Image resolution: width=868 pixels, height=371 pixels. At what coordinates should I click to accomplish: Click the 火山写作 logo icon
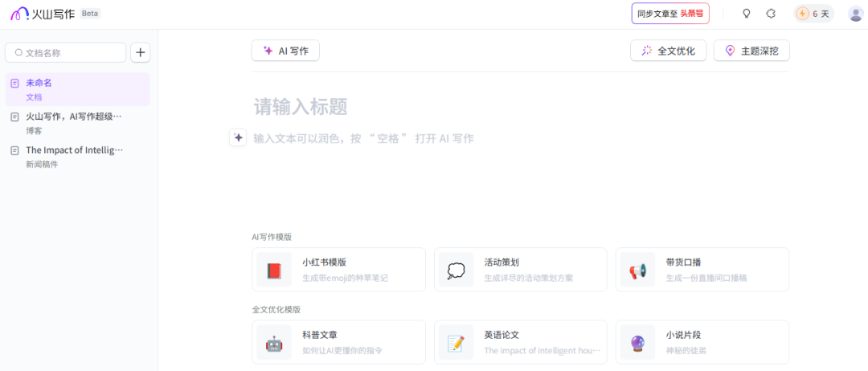tap(19, 14)
